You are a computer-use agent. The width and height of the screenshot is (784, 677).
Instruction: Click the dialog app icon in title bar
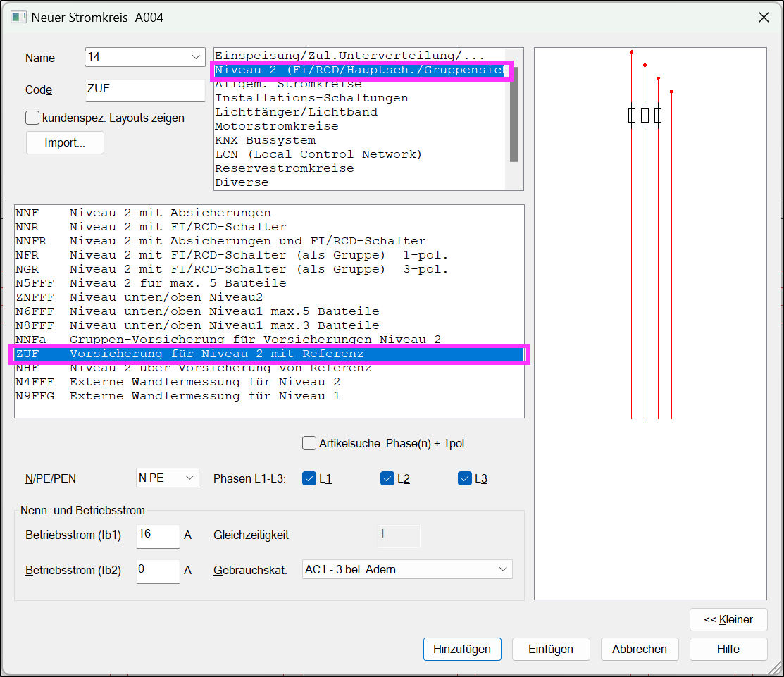pos(18,17)
